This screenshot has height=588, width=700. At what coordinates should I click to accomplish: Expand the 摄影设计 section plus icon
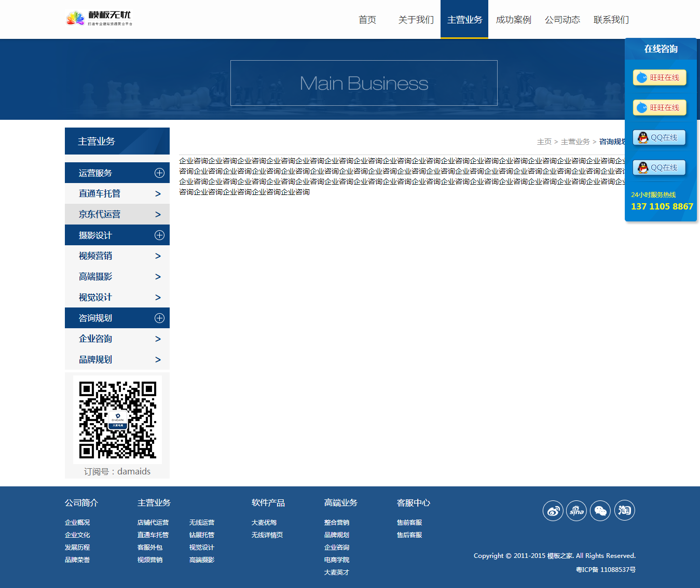pyautogui.click(x=159, y=235)
